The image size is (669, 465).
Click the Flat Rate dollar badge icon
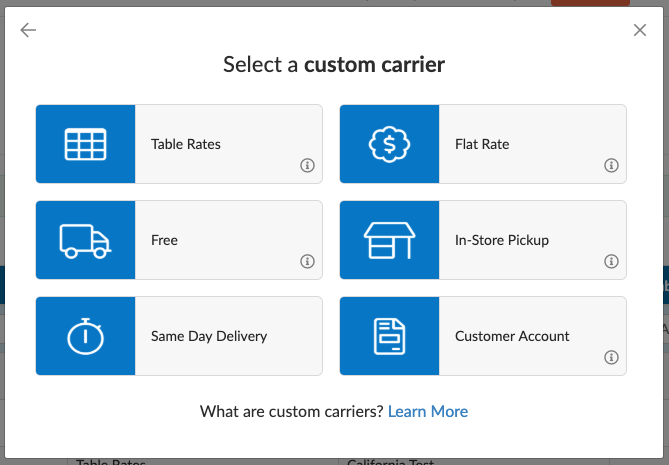(389, 144)
